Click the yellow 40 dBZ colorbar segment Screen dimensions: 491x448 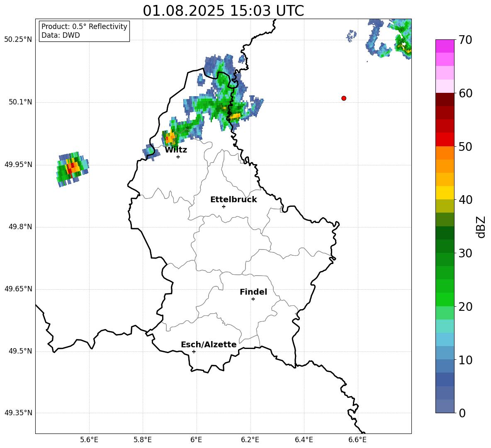[x=445, y=192]
